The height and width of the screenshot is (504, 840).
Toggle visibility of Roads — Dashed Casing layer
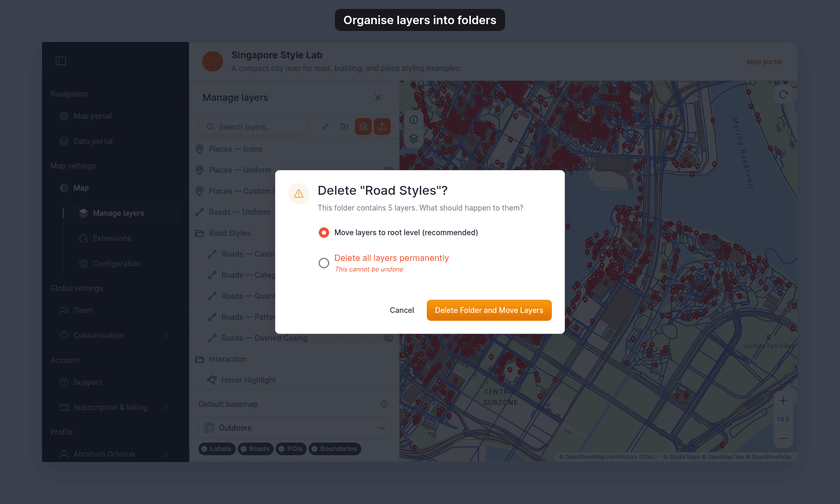pyautogui.click(x=388, y=338)
